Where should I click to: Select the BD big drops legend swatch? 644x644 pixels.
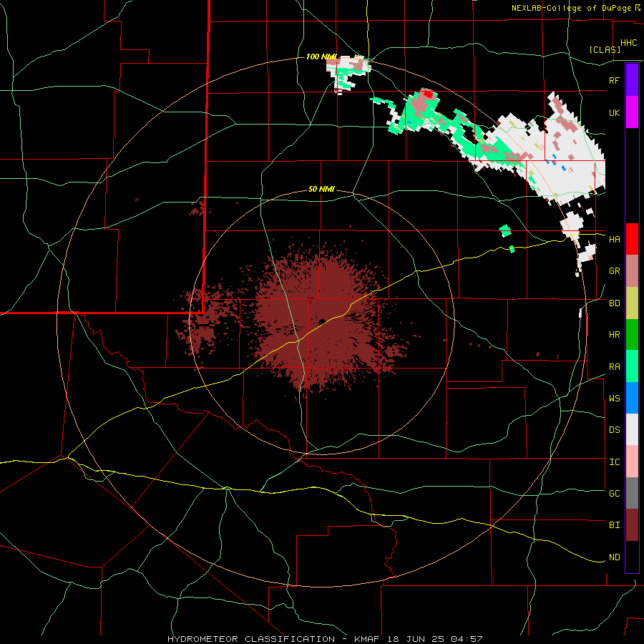coord(632,303)
